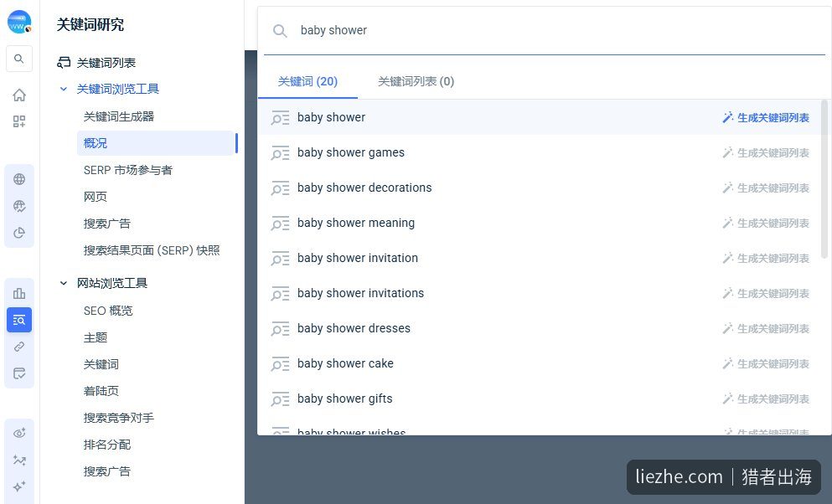Click the bar chart icon in rail
Viewport: 832px width, 504px height.
[x=19, y=293]
